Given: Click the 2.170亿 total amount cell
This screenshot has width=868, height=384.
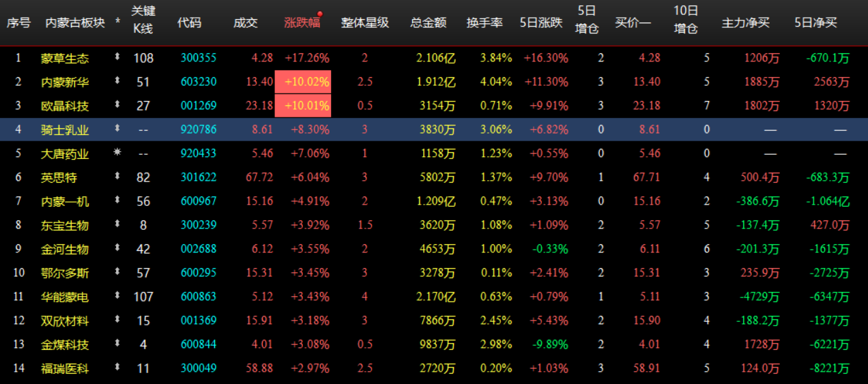Looking at the screenshot, I should 435,297.
